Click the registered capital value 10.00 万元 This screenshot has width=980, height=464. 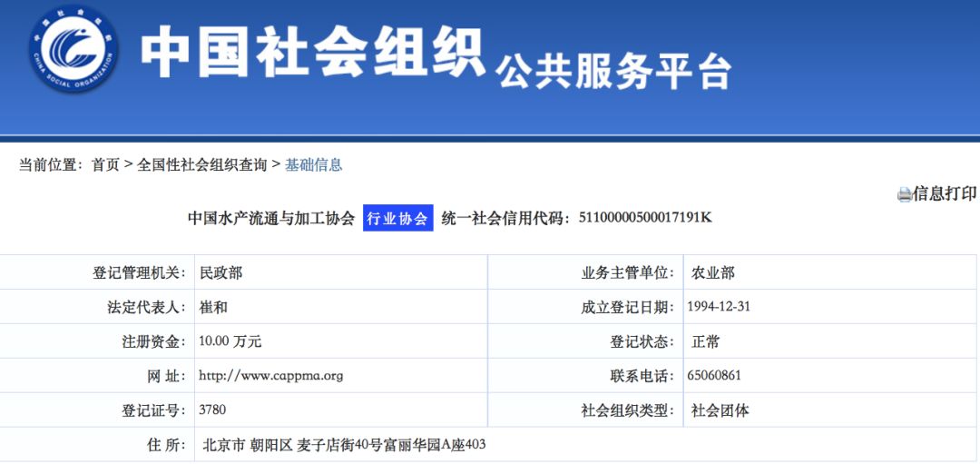230,341
